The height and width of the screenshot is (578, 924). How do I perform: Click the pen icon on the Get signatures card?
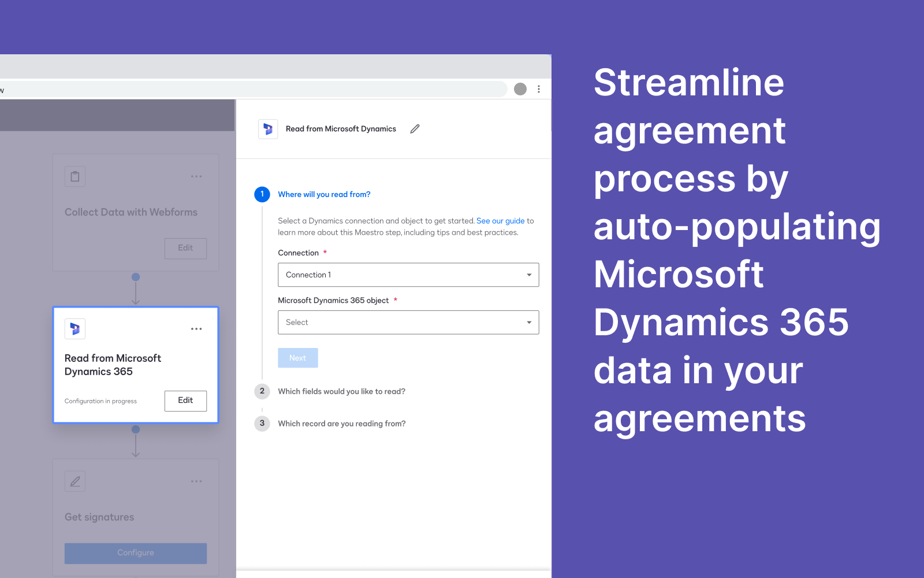coord(74,481)
